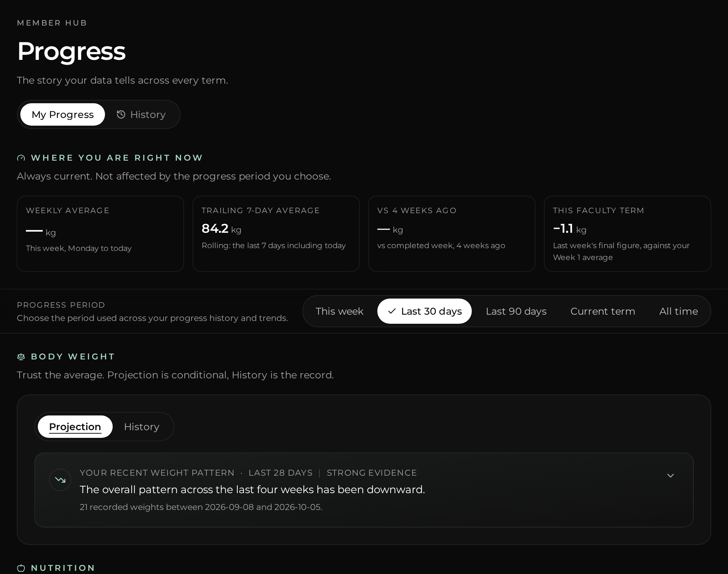The height and width of the screenshot is (574, 728).
Task: Click the This Faculty Term label
Action: pos(598,210)
